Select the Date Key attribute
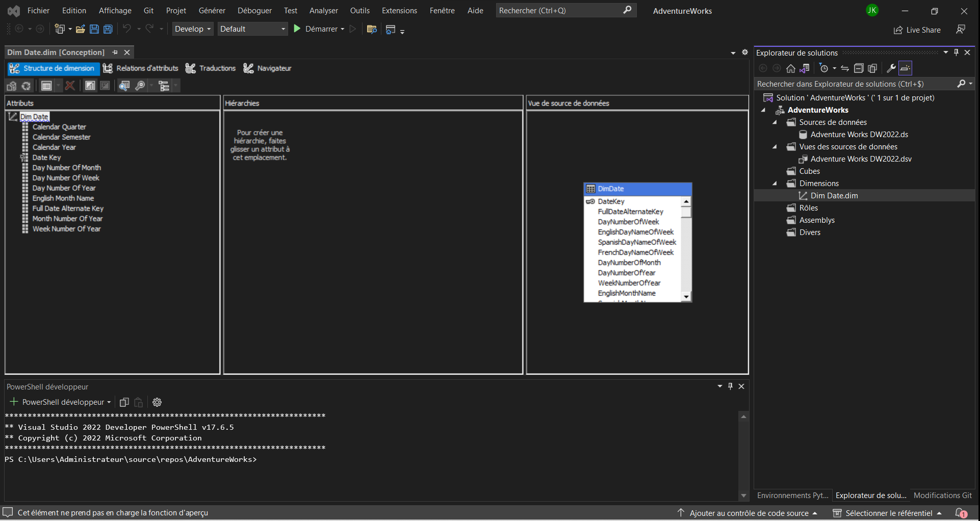The image size is (980, 521). [46, 158]
